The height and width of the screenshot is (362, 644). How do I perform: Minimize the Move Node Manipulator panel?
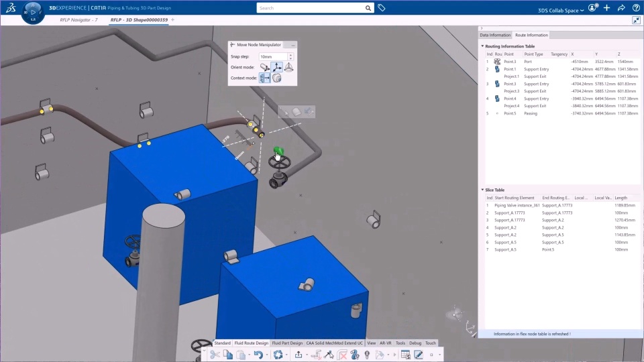[x=293, y=45]
